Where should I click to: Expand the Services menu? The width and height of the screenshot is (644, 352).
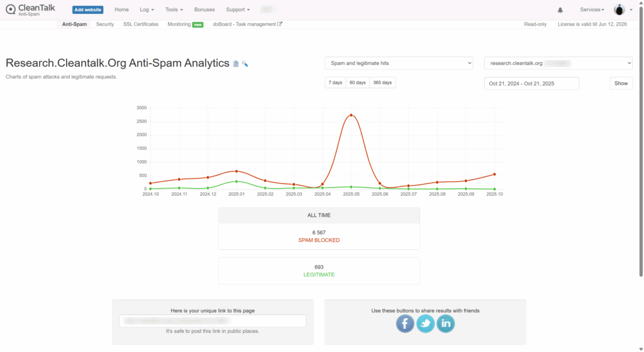pos(592,10)
